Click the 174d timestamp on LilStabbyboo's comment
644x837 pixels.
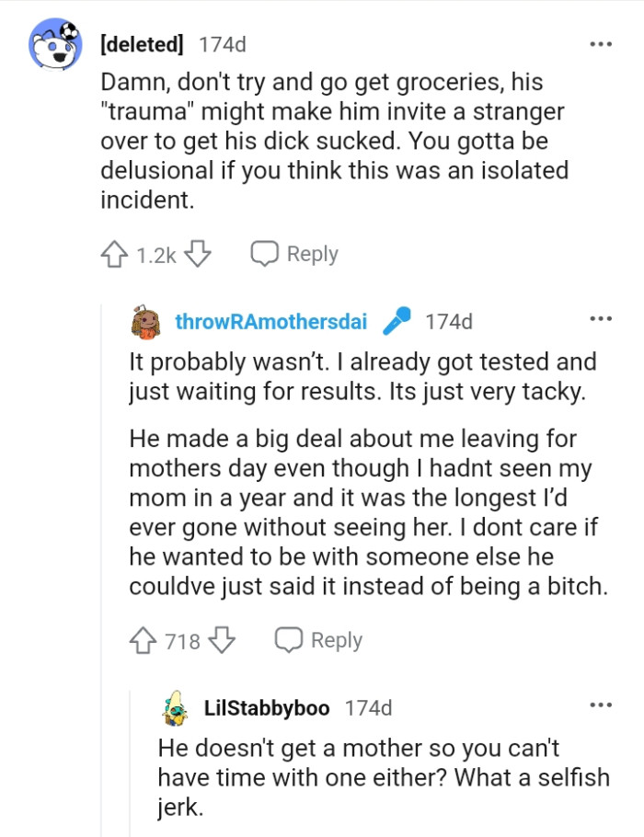coord(370,708)
